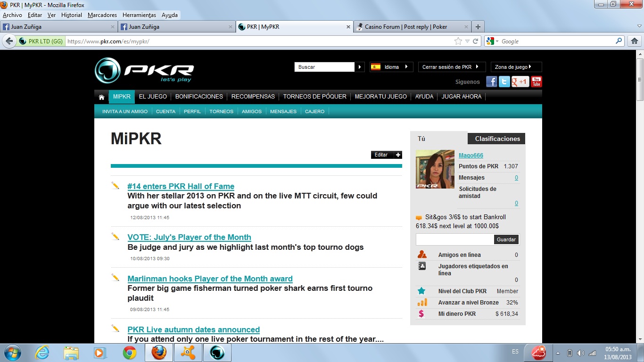
Task: Open the Idioma language dropdown
Action: [391, 67]
